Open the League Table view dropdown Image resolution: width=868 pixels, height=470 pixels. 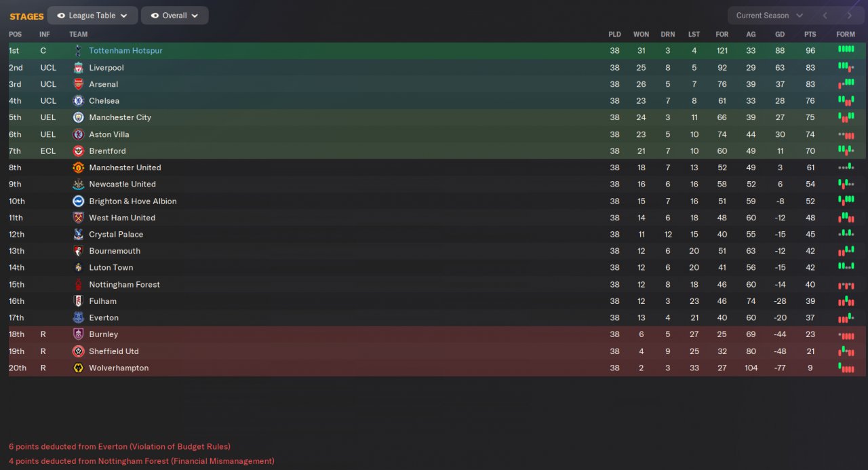(x=93, y=16)
